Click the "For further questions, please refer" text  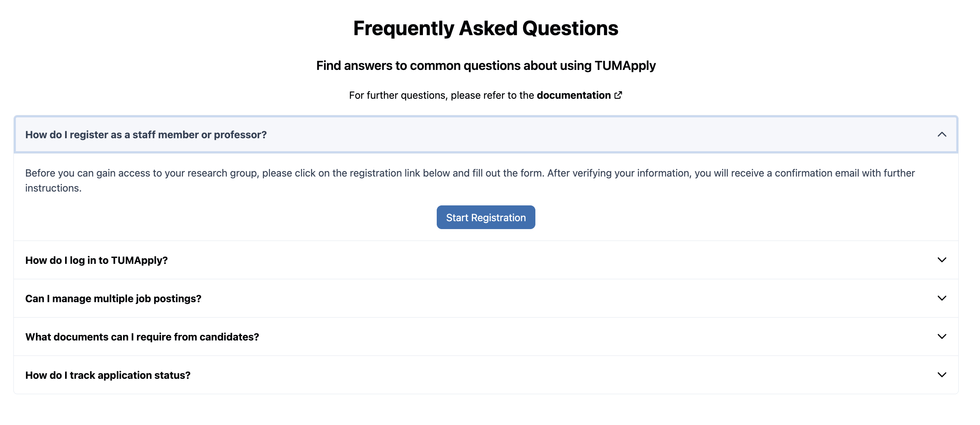point(441,95)
